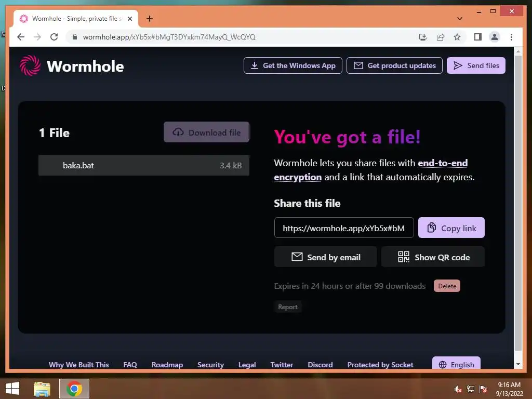Click the muted volume tray icon

[458, 389]
